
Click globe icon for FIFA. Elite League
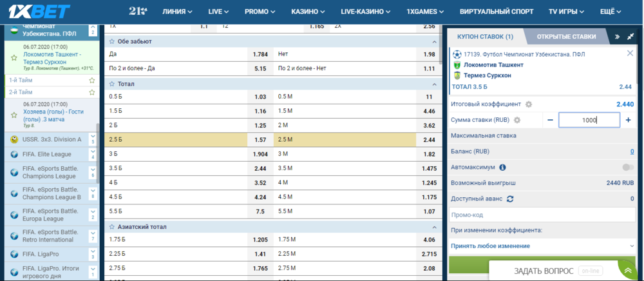coord(14,155)
